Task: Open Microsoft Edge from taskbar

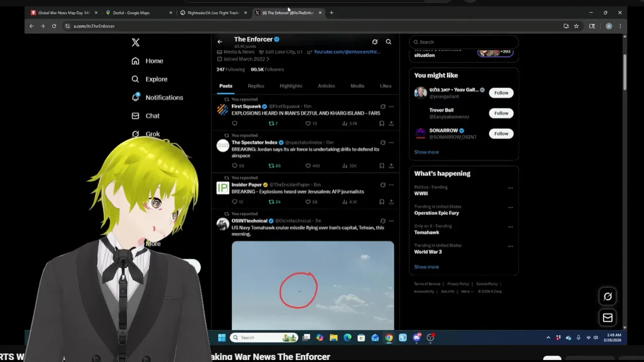Action: pyautogui.click(x=347, y=338)
